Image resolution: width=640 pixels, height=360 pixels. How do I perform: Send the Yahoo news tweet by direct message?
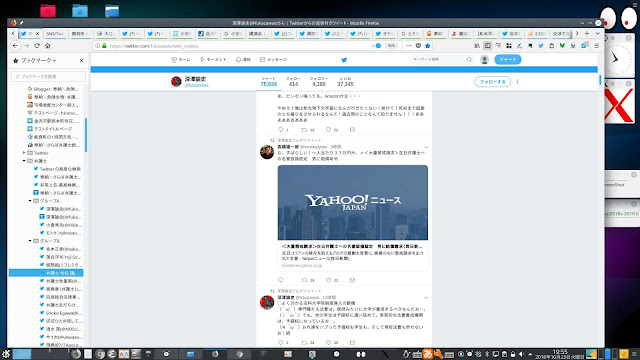pyautogui.click(x=352, y=280)
